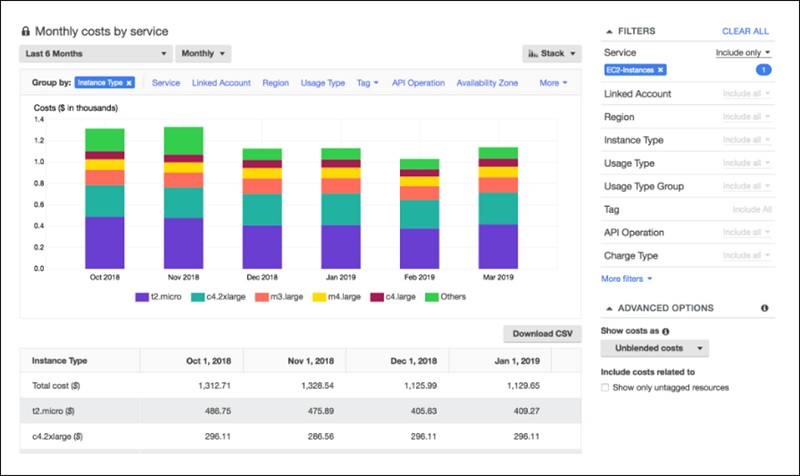The width and height of the screenshot is (800, 476).
Task: Click the filter count badge showing 1
Action: tap(762, 70)
